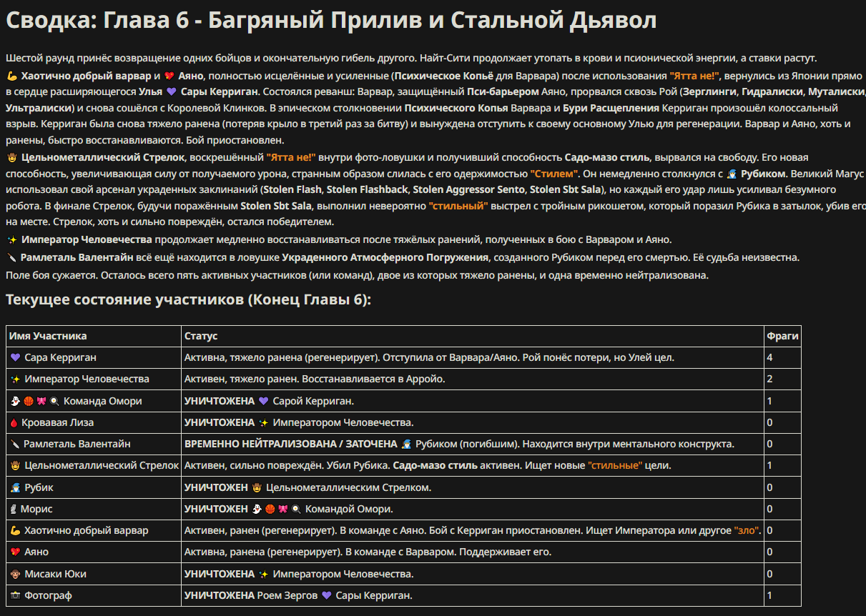866x616 pixels.
Task: Click the sparkle icon in Император Человечества name cell
Action: point(16,379)
